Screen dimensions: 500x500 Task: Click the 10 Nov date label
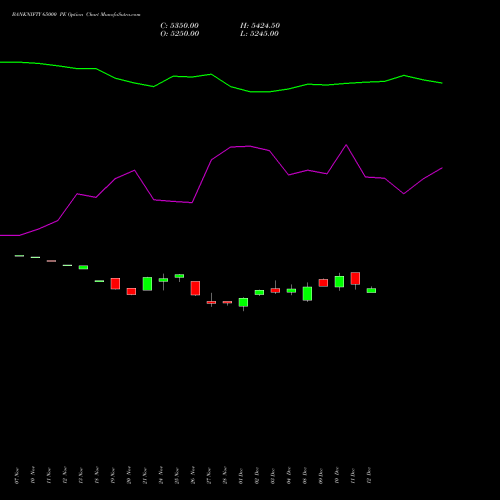coord(33,476)
